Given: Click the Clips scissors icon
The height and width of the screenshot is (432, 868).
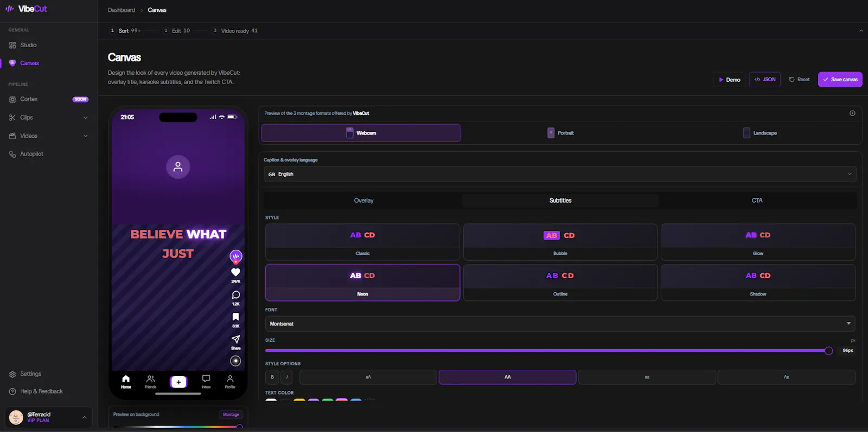Looking at the screenshot, I should [12, 118].
